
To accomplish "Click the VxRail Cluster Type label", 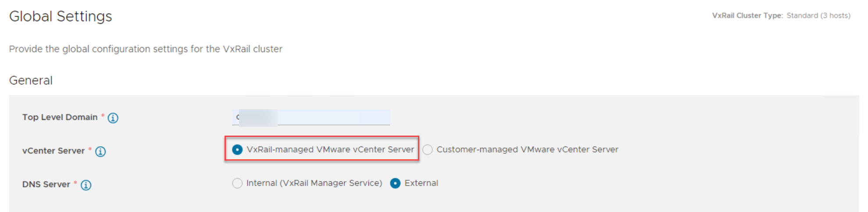I will (x=747, y=15).
